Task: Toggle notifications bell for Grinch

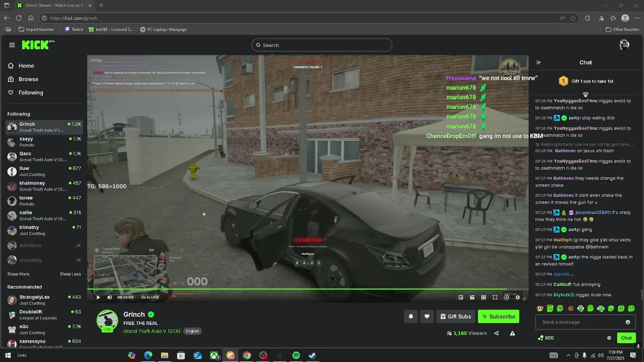Action: point(411,316)
